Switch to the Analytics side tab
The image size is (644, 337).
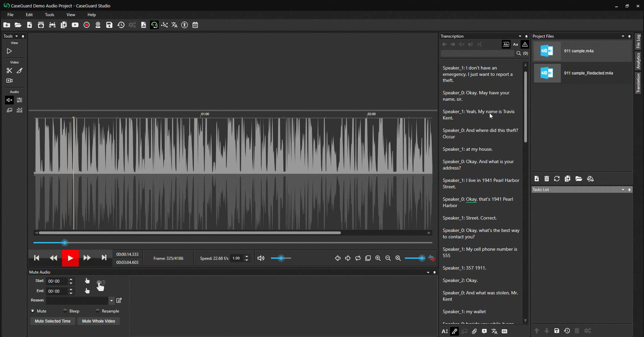pyautogui.click(x=638, y=61)
